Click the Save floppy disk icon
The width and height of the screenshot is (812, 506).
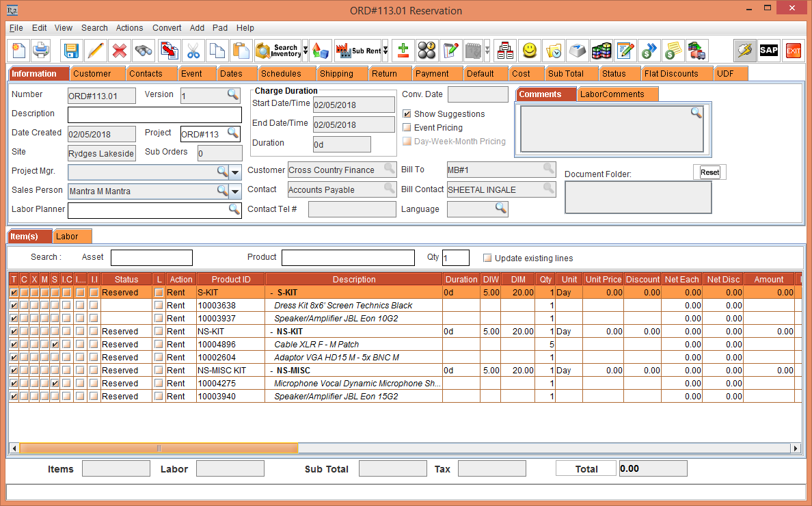pyautogui.click(x=71, y=51)
